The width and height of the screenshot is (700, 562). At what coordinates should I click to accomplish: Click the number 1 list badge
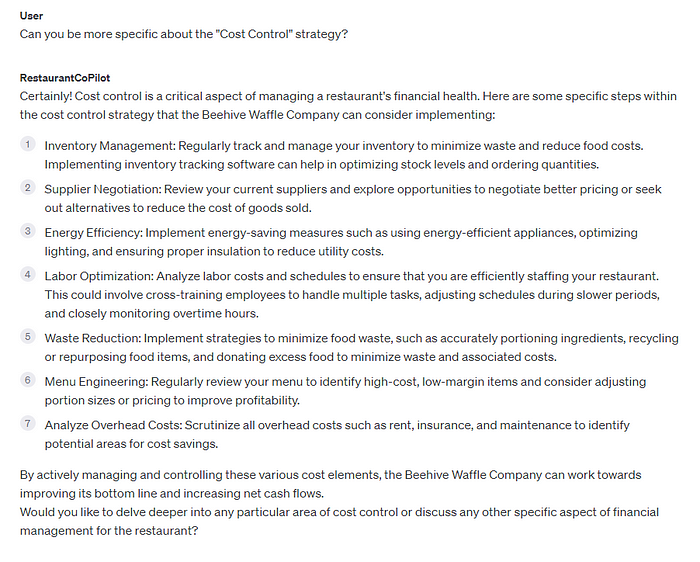(28, 144)
